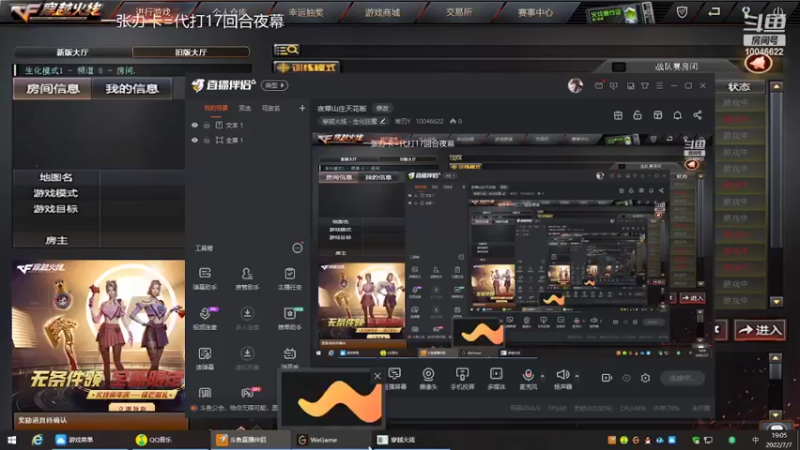Screen dimensions: 800x450
Task: Toggle the lock on the 文本 1 source
Action: pyautogui.click(x=207, y=125)
